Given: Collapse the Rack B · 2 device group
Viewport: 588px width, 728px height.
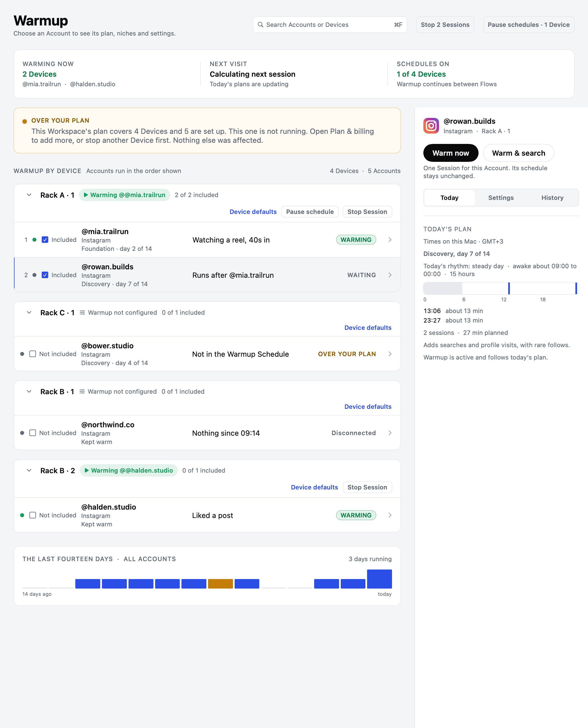Looking at the screenshot, I should click(x=29, y=470).
